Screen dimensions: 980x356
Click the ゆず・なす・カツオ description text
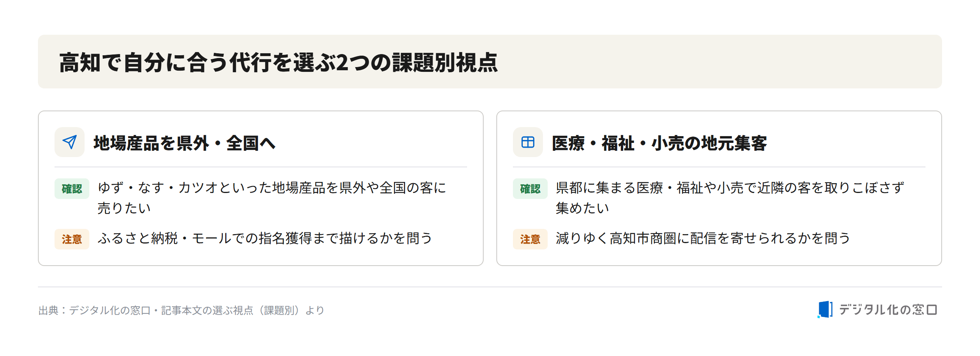272,198
